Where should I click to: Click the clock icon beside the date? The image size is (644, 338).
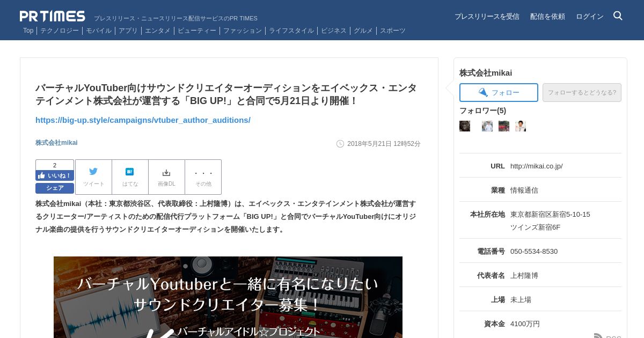(x=340, y=144)
